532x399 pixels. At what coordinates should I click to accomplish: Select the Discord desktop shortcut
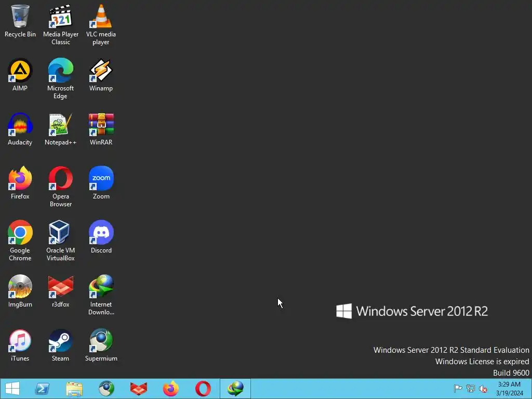(101, 237)
